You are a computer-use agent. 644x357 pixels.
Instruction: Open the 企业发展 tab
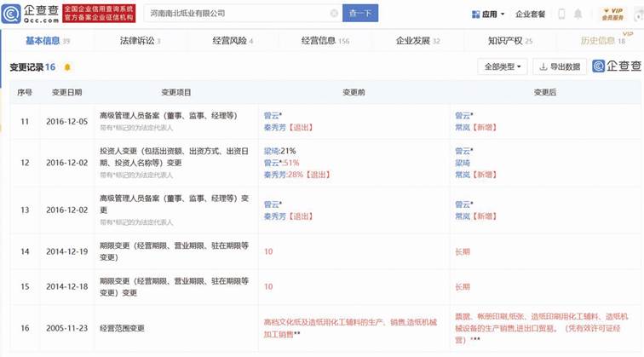click(x=417, y=40)
